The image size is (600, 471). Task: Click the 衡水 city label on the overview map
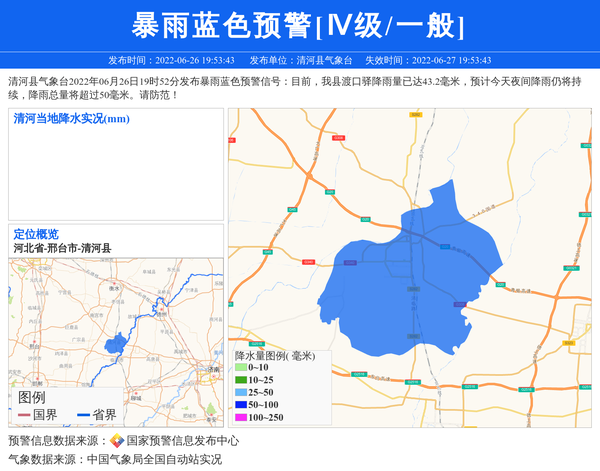[114, 288]
